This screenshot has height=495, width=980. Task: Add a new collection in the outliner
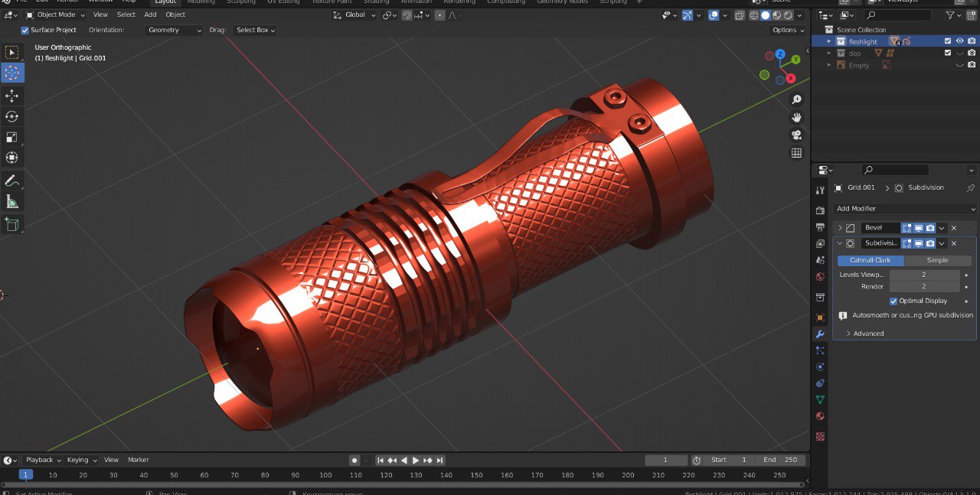pos(970,15)
